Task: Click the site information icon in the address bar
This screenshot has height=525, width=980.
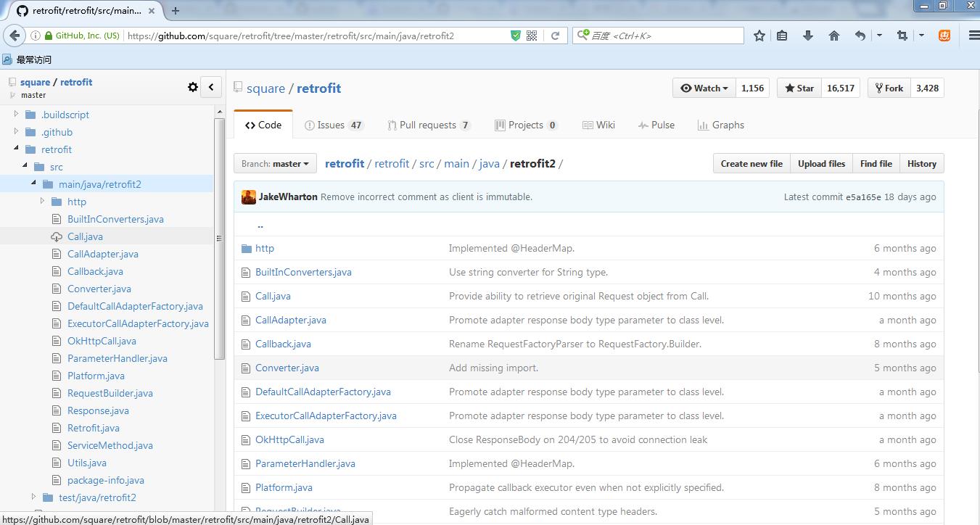Action: coord(36,36)
